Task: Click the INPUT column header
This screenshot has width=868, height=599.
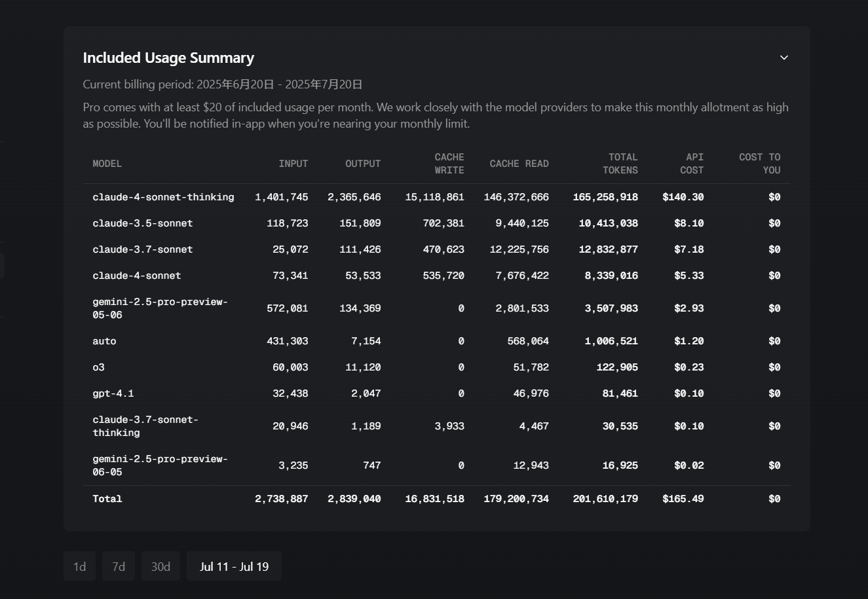Action: 293,164
